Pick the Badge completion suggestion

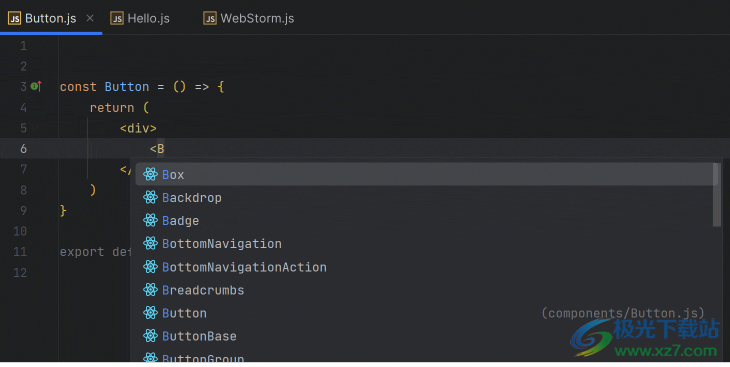coord(426,220)
